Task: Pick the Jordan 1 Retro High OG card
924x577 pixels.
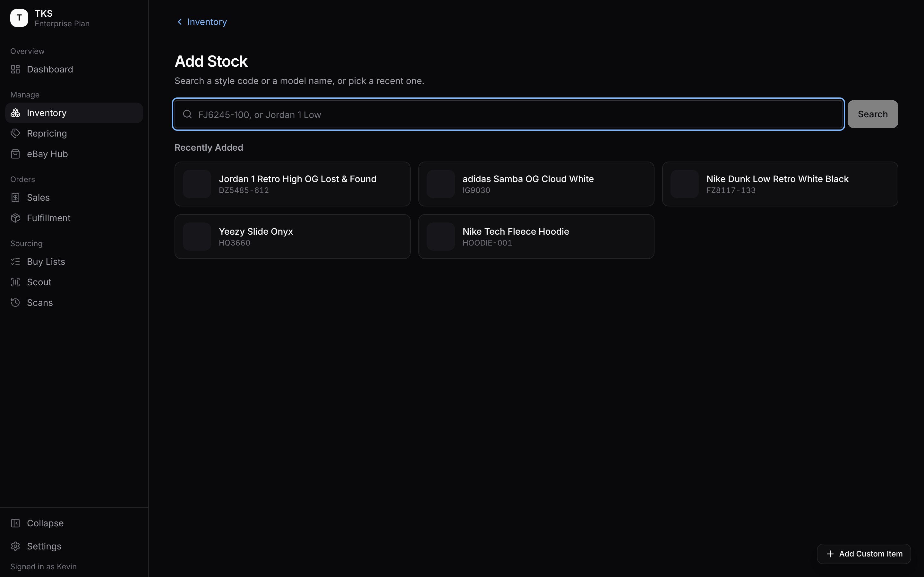Action: [293, 184]
